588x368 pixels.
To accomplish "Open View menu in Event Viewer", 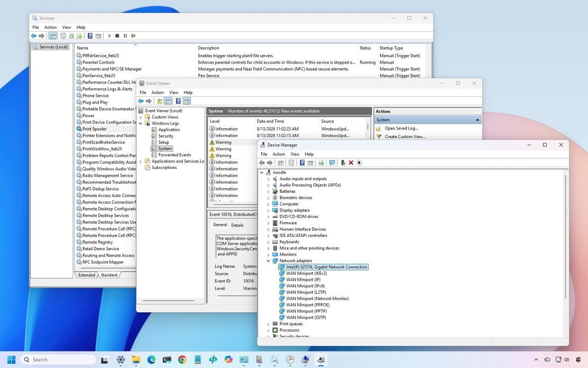I will click(x=174, y=92).
